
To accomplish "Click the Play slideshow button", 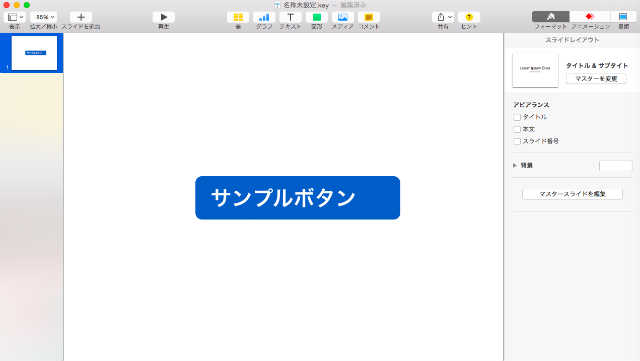I will click(163, 17).
